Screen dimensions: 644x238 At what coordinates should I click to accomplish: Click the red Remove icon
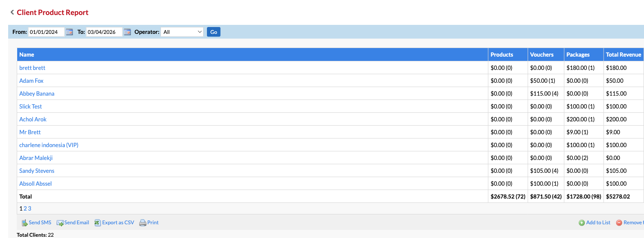tap(619, 223)
